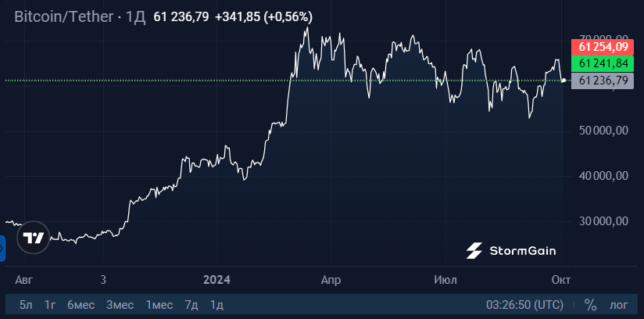Click the TradingView logo icon
The width and height of the screenshot is (644, 319).
tap(33, 238)
